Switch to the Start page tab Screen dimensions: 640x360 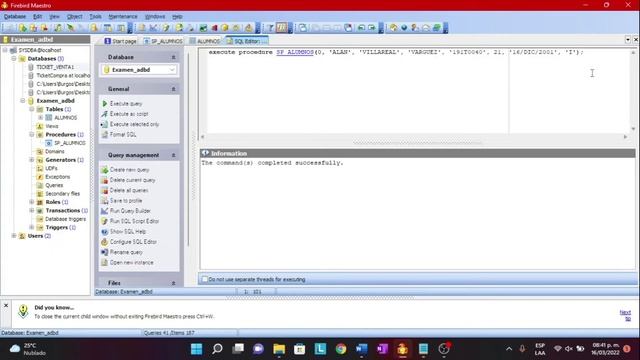(120, 41)
